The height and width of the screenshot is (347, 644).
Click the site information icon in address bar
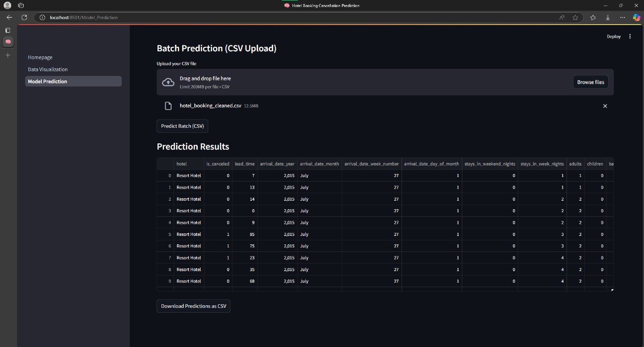click(x=42, y=17)
